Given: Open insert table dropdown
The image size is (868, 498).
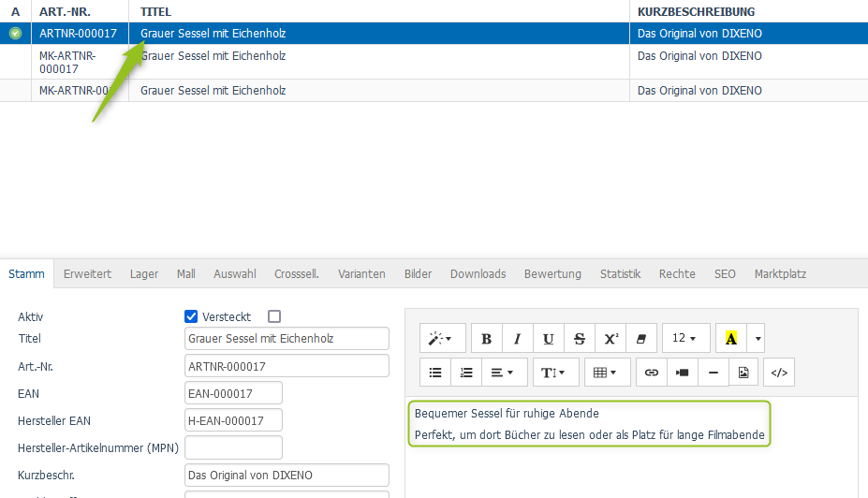Looking at the screenshot, I should point(608,373).
